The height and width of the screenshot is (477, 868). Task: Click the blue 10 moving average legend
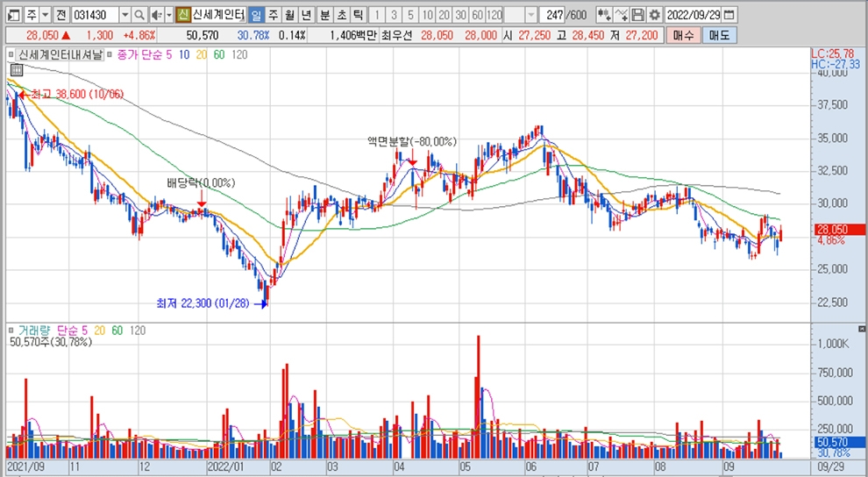coord(184,54)
